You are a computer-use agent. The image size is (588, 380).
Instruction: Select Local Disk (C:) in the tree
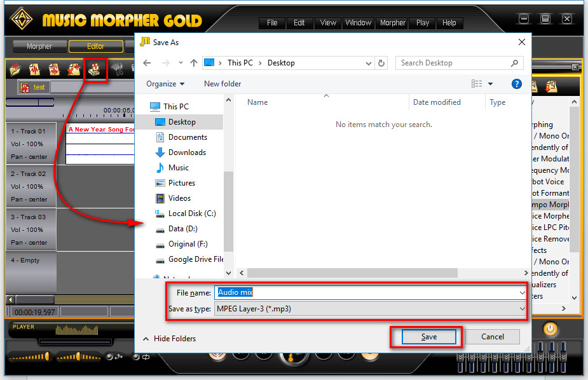[x=186, y=214]
